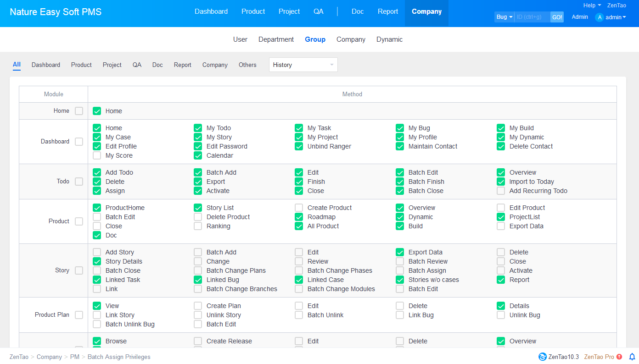Select the Company privileges filter tab

click(x=215, y=65)
